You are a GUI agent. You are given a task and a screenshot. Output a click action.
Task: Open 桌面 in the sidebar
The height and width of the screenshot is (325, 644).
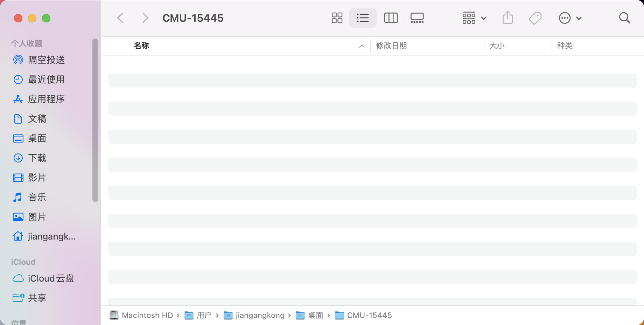pos(37,138)
